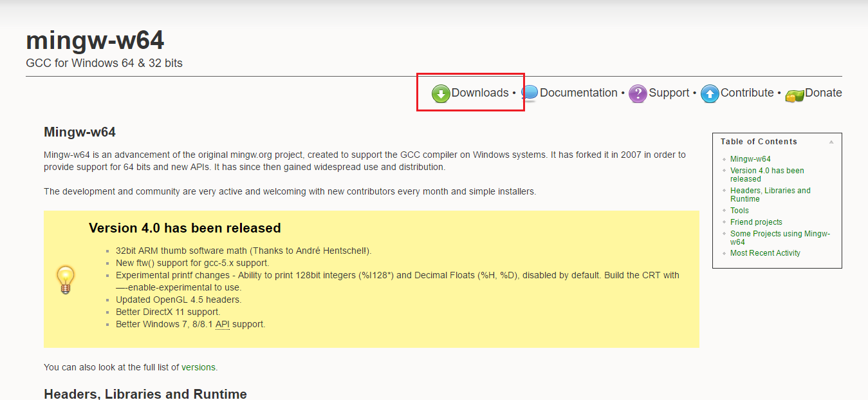Viewport: 868px width, 400px height.
Task: Open the Support menu link
Action: (x=669, y=93)
